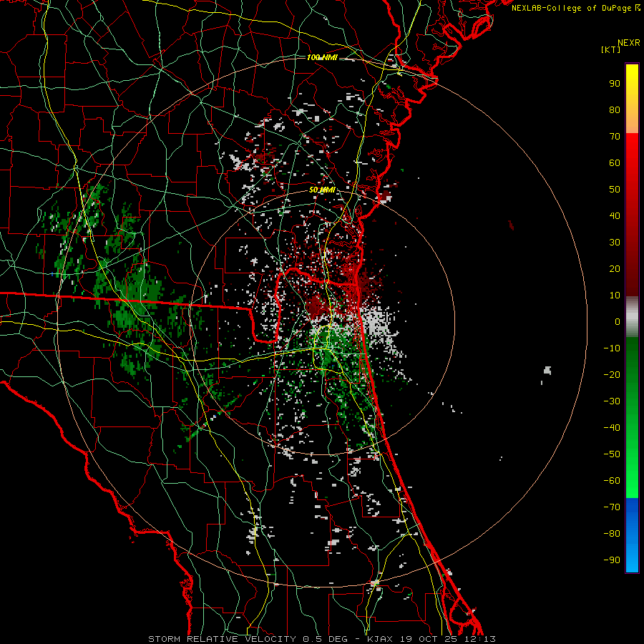Click the blue bottom segment of color bar
The image size is (644, 644).
[x=632, y=535]
